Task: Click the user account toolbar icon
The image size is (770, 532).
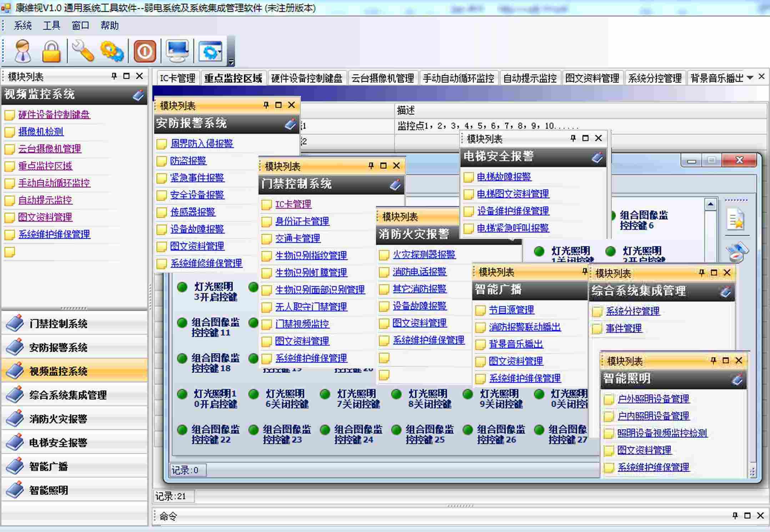Action: (x=23, y=51)
